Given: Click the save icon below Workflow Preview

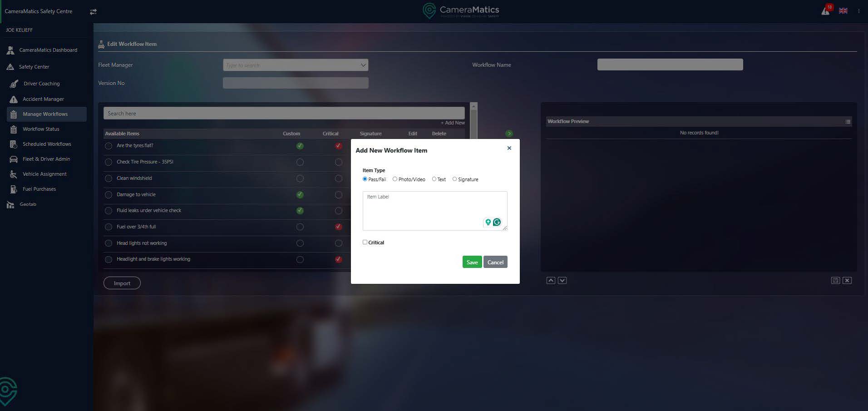Looking at the screenshot, I should click(x=835, y=281).
